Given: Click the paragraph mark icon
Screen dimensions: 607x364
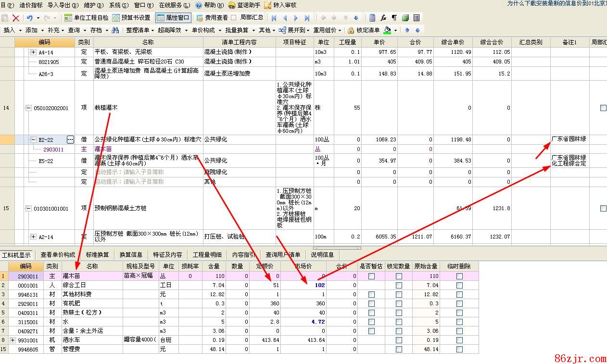Looking at the screenshot, I should click(394, 18).
